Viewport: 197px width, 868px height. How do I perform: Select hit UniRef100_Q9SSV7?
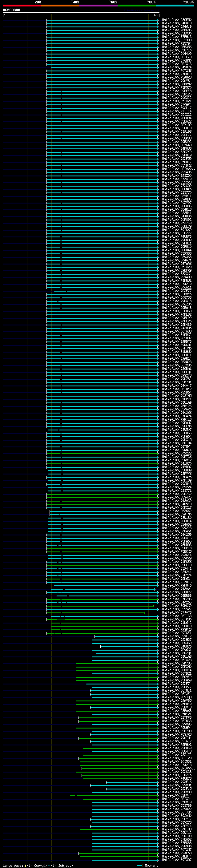click(177, 609)
